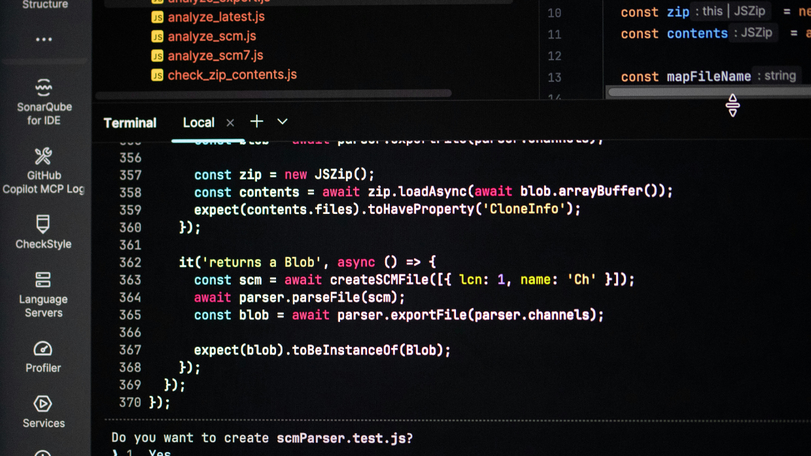
Task: Click the JSZip type hint after contents
Action: [756, 33]
